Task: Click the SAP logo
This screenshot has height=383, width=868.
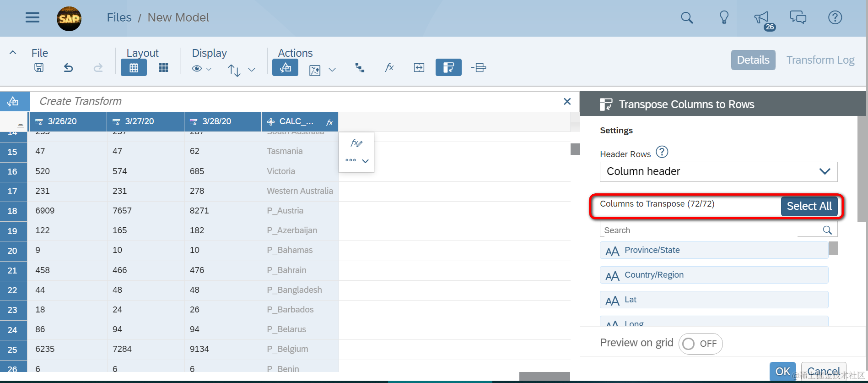Action: pos(69,18)
